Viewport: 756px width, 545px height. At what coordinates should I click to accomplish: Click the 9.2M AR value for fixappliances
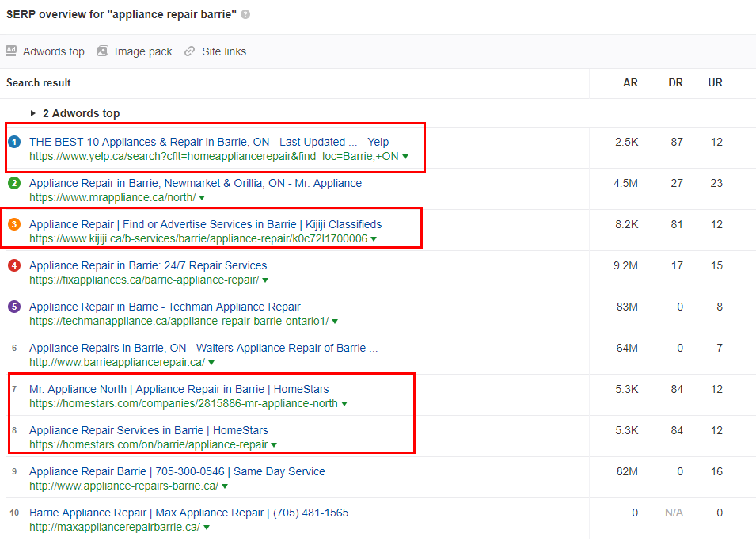(x=626, y=265)
